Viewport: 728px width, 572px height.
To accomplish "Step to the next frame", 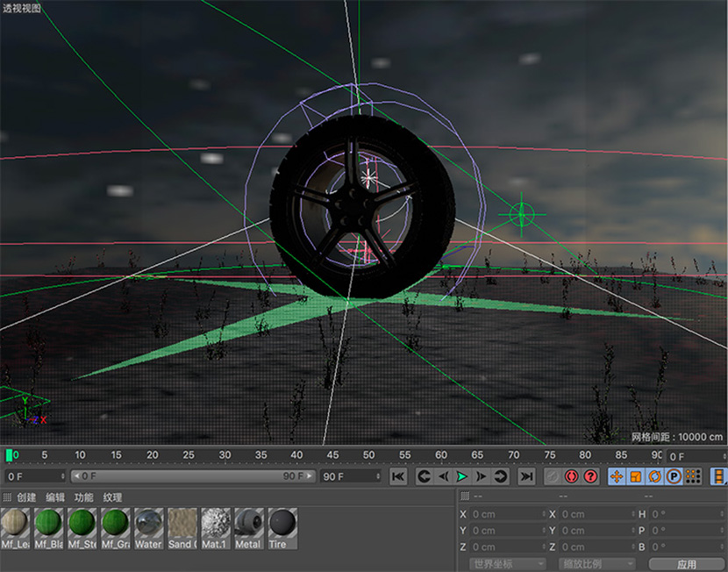I will pos(482,476).
